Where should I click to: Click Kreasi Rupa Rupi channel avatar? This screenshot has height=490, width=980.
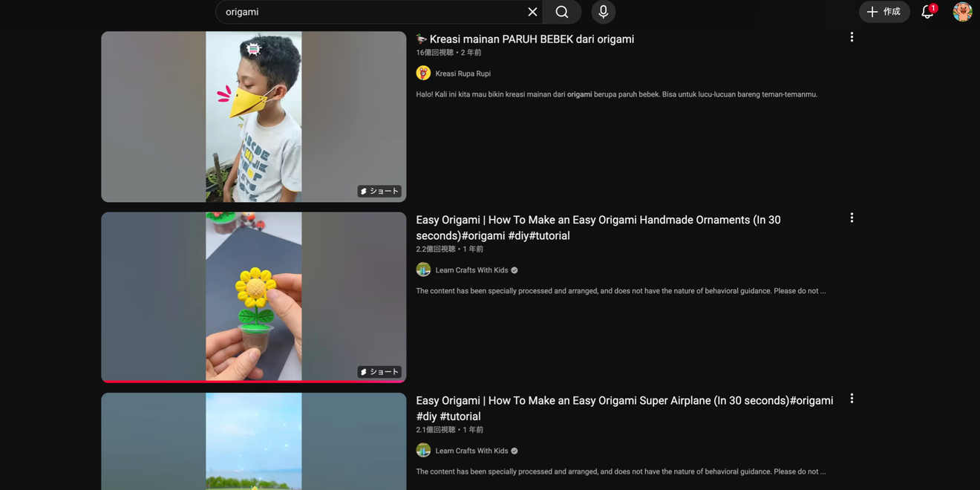click(423, 73)
